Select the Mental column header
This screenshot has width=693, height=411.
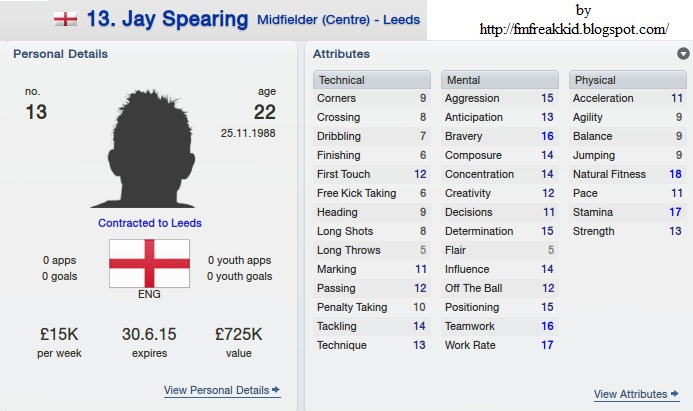point(499,80)
